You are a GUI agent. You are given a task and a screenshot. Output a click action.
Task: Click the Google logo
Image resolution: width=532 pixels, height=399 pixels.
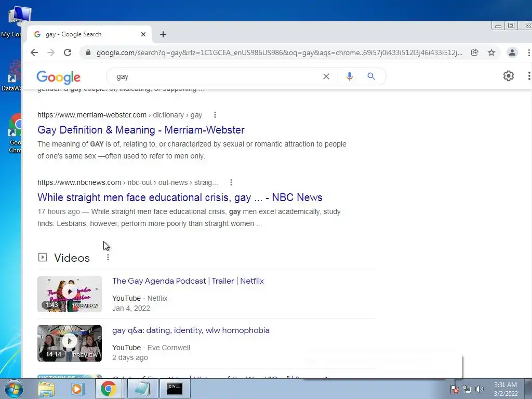[58, 77]
